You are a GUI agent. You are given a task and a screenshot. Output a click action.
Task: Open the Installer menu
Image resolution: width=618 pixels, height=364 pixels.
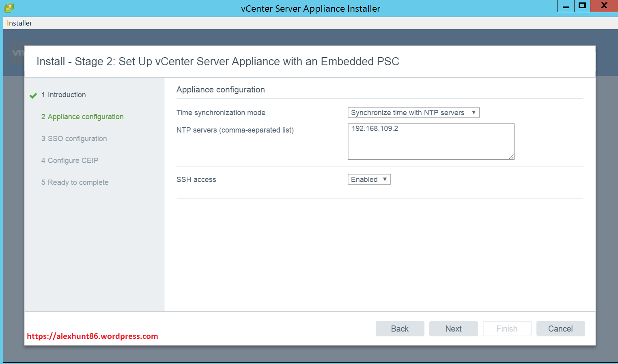19,23
